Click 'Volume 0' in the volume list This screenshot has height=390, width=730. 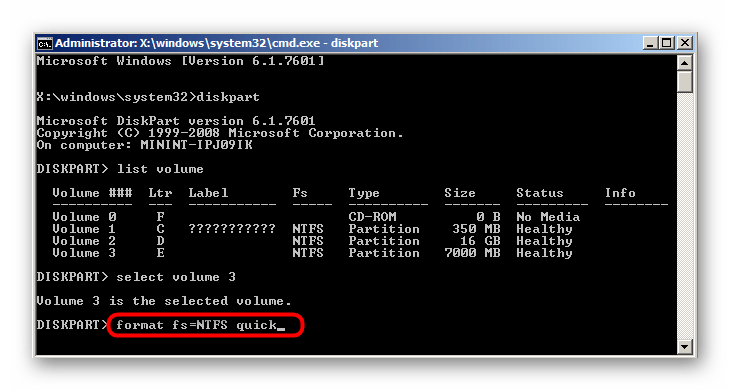[84, 217]
